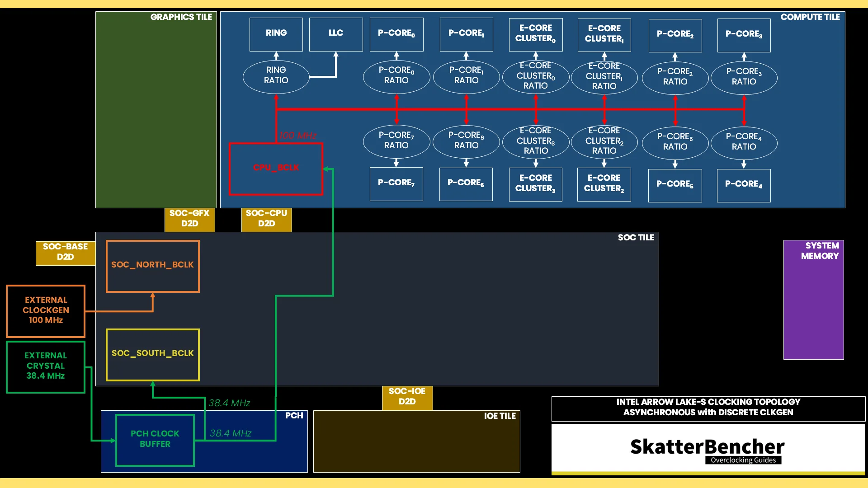Select the SOC_NORTH_BCLK orange box
Viewport: 868px width, 488px height.
pos(153,266)
